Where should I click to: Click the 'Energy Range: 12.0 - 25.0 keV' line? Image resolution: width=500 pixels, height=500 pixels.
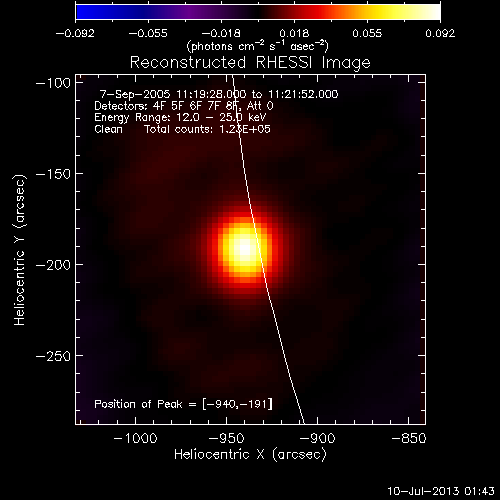[x=180, y=117]
